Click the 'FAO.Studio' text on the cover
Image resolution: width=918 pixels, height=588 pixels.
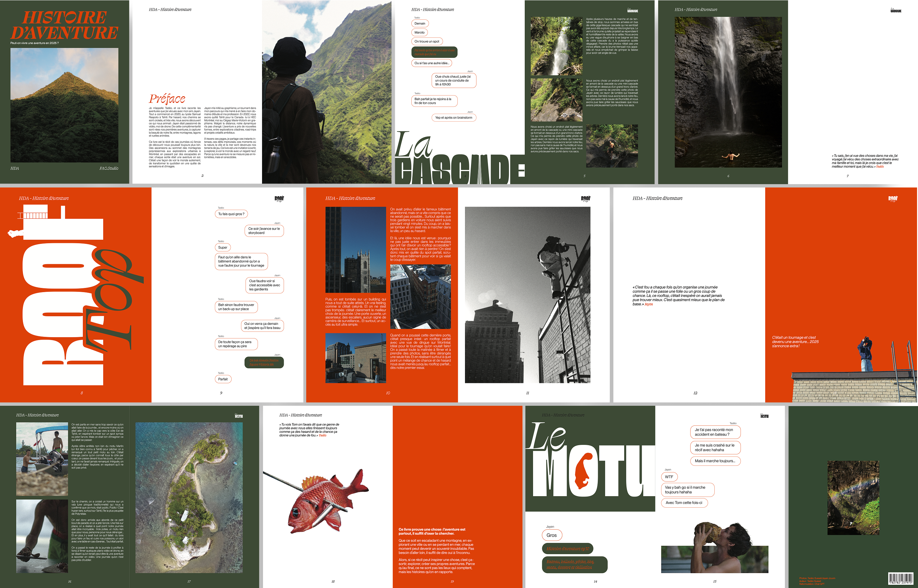coord(109,168)
